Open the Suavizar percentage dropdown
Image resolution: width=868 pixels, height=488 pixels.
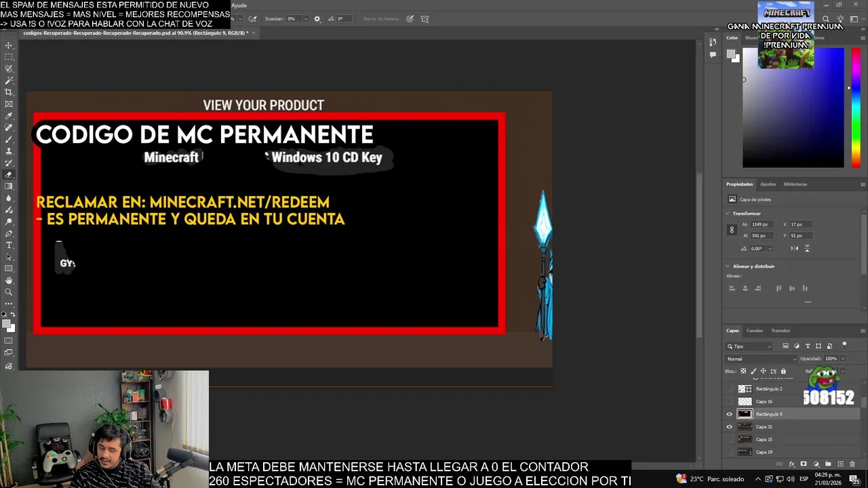[305, 19]
